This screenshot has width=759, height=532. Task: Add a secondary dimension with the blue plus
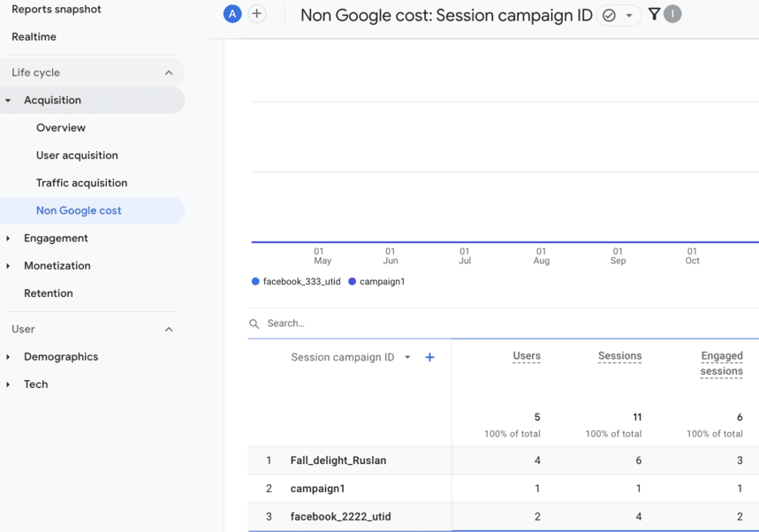pyautogui.click(x=429, y=357)
